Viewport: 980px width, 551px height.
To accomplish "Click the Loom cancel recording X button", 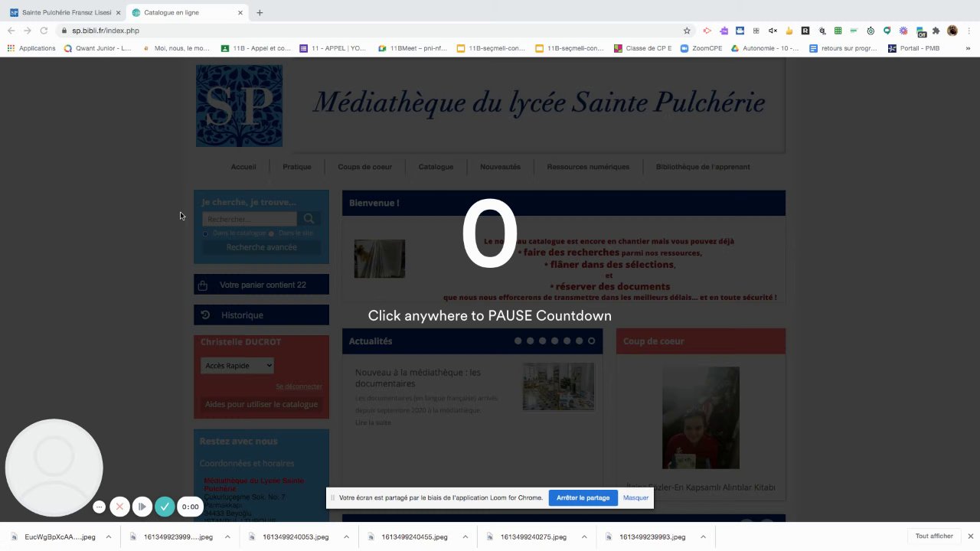I will tap(119, 507).
